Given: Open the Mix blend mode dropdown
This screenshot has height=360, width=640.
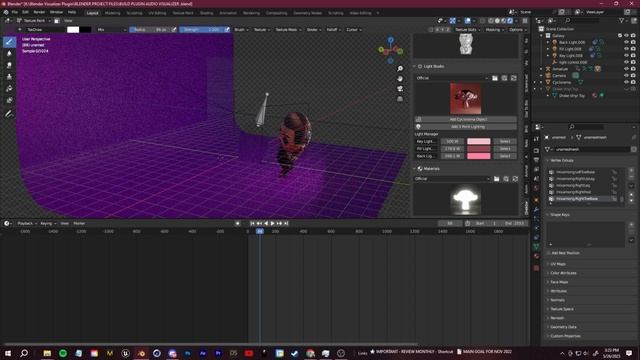Looking at the screenshot, I should point(111,29).
